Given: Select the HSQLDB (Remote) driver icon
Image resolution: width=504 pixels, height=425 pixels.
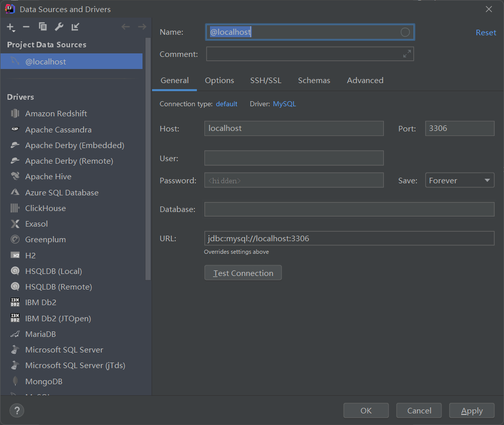Looking at the screenshot, I should pos(15,287).
